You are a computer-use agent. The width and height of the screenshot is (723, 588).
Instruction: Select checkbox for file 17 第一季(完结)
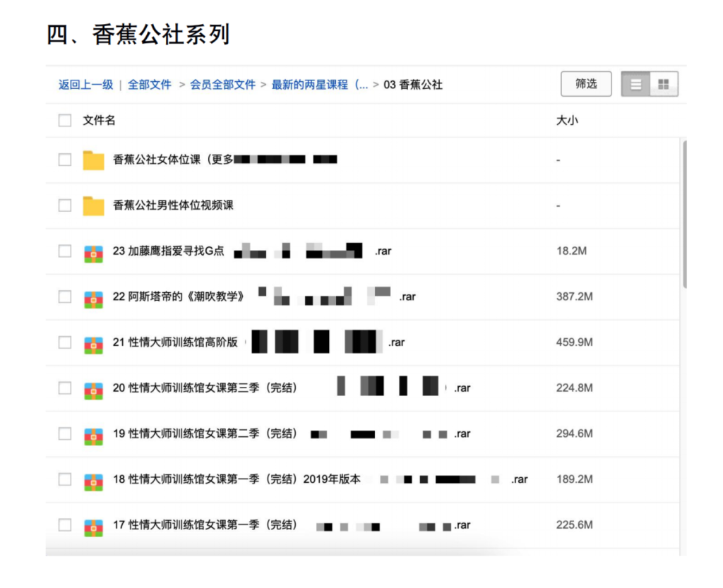click(x=65, y=525)
